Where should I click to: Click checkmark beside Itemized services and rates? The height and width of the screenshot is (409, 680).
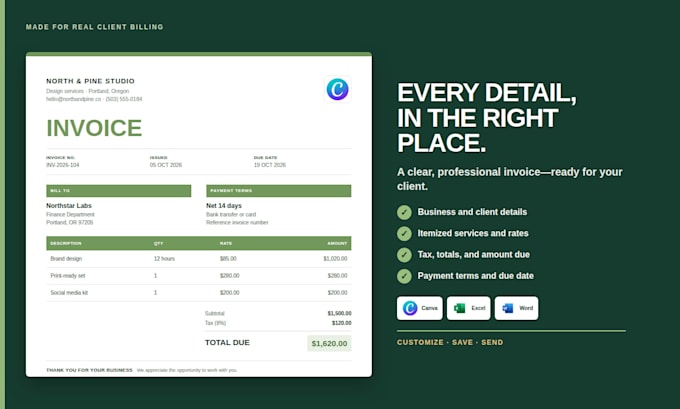[x=404, y=234]
